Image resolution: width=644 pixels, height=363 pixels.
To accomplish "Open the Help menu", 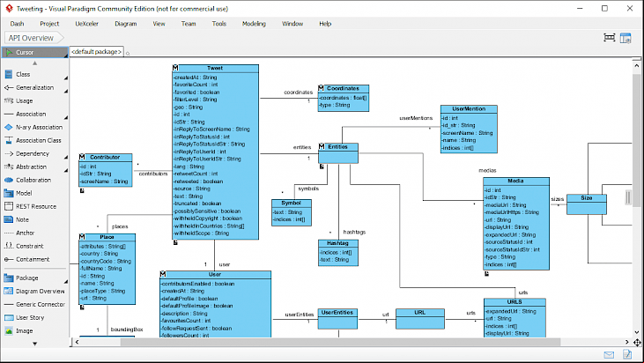I will (325, 24).
